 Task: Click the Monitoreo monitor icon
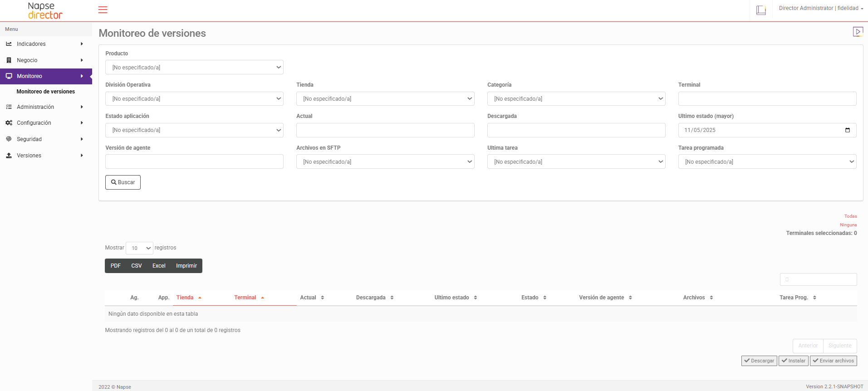(x=9, y=76)
